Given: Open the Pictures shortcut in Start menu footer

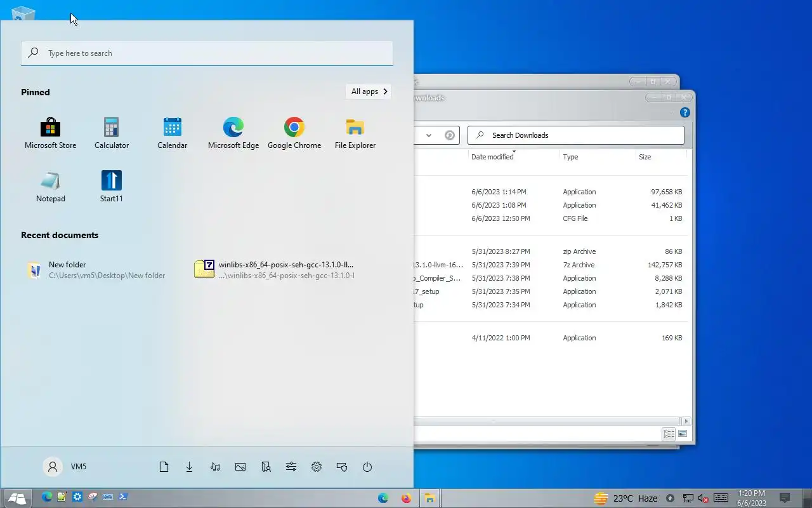Looking at the screenshot, I should [x=240, y=467].
